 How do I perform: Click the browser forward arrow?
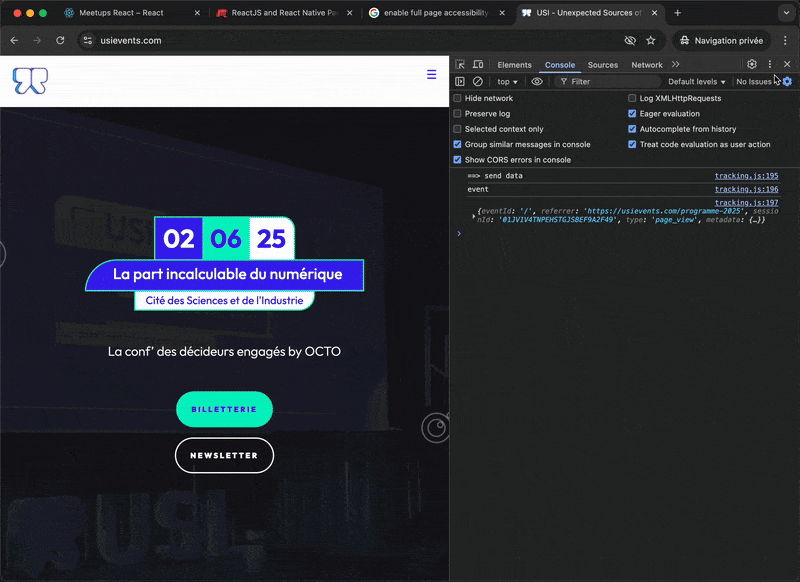point(37,40)
